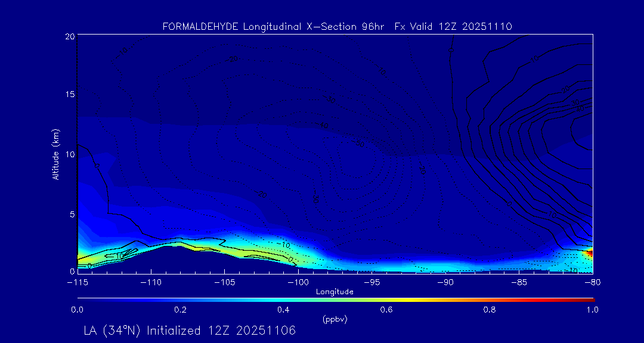Click the 20 tick on altitude axis

click(x=69, y=36)
